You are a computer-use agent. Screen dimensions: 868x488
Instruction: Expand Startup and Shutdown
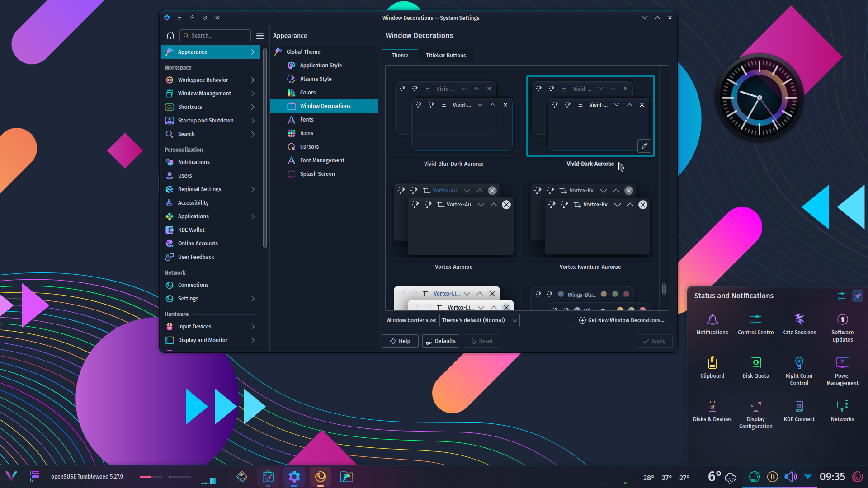point(253,121)
